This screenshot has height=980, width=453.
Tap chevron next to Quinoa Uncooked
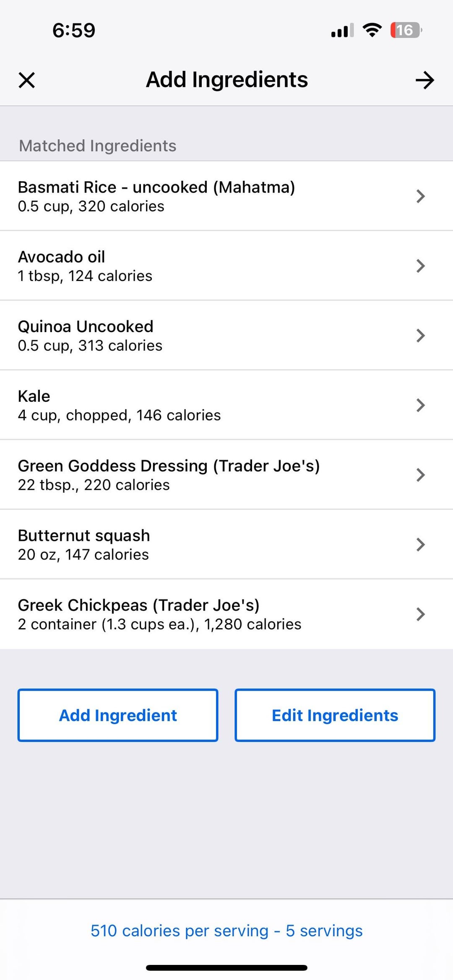point(420,335)
